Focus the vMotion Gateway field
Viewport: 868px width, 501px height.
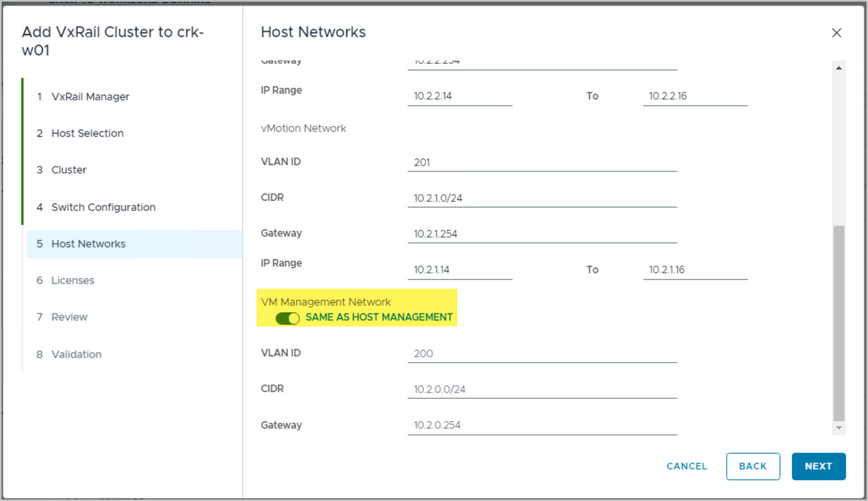click(542, 234)
